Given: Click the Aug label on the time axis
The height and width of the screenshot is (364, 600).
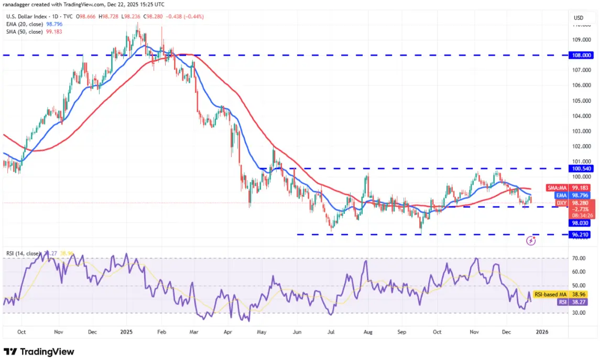Looking at the screenshot, I should [x=368, y=332].
